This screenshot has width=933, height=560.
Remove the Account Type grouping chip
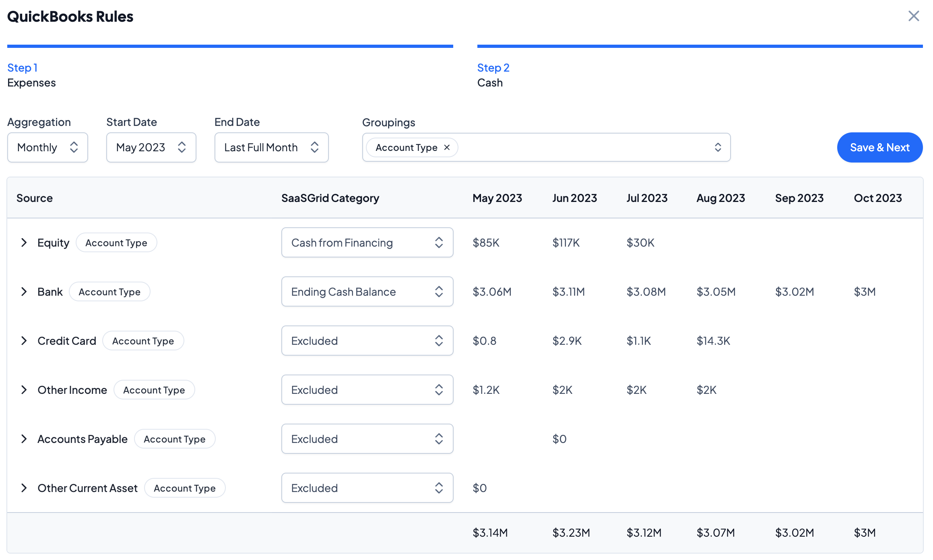tap(447, 148)
